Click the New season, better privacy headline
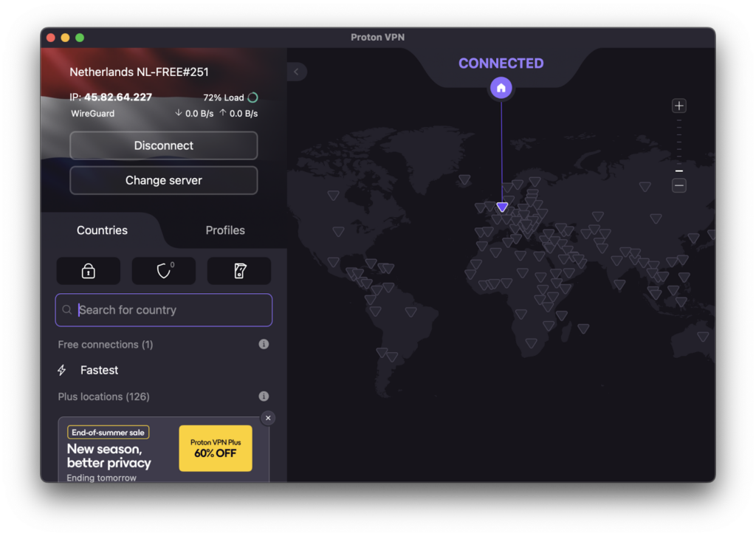This screenshot has height=536, width=756. 109,456
